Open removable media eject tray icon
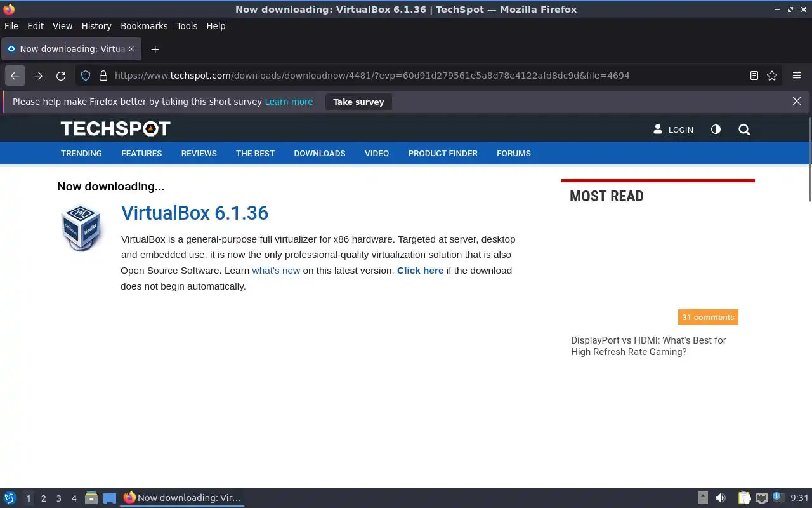812x508 pixels. tap(703, 498)
